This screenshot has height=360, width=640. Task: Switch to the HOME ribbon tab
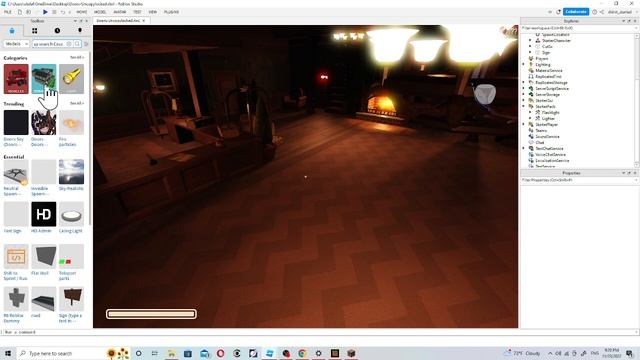(82, 12)
